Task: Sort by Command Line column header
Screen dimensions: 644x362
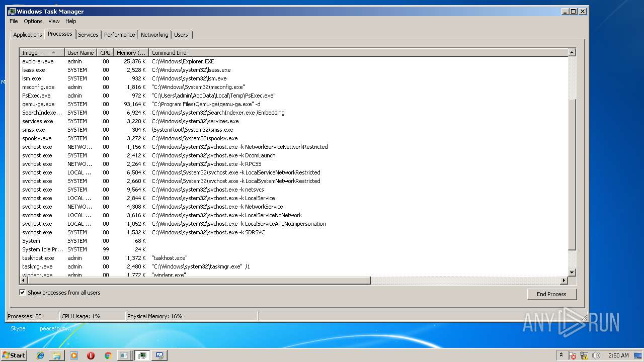Action: pyautogui.click(x=358, y=52)
